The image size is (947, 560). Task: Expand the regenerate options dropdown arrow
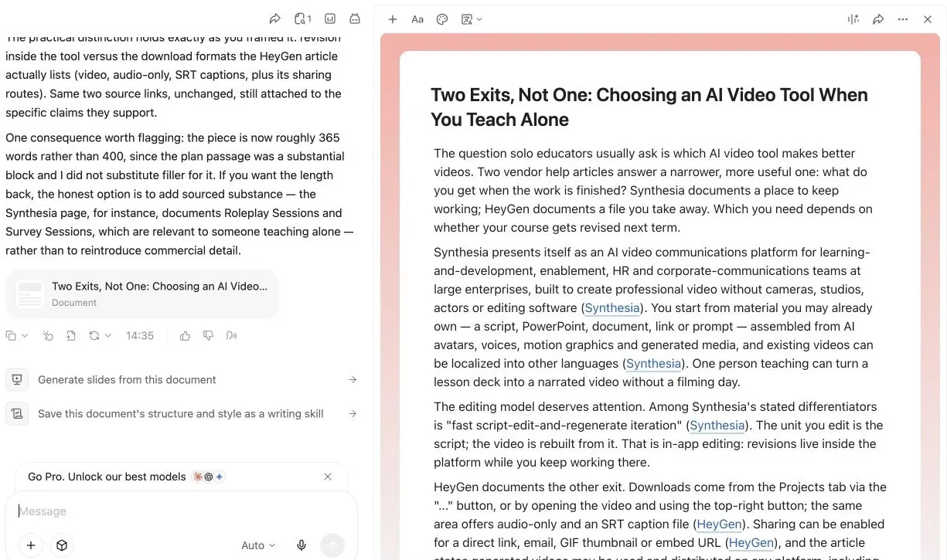[108, 335]
